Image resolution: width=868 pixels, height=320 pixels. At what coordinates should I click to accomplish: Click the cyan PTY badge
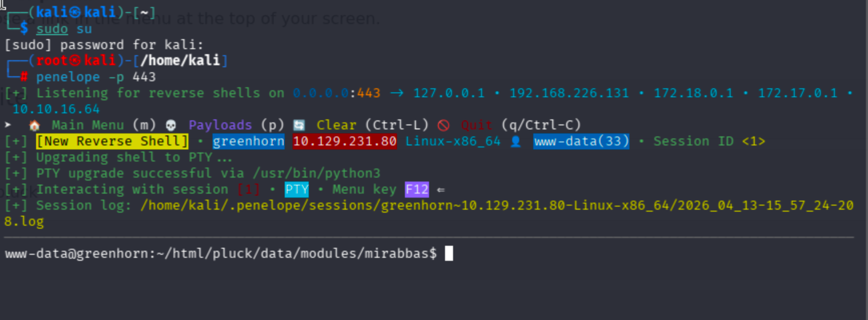coord(297,190)
